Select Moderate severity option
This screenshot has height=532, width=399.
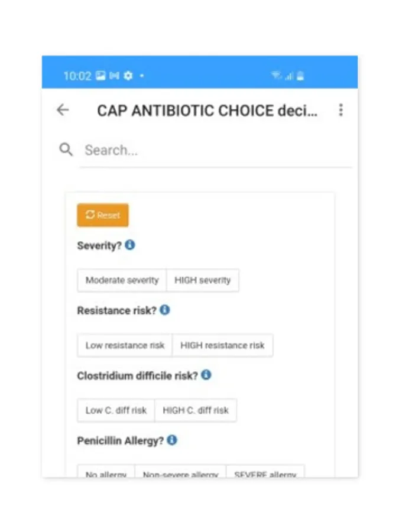[122, 280]
